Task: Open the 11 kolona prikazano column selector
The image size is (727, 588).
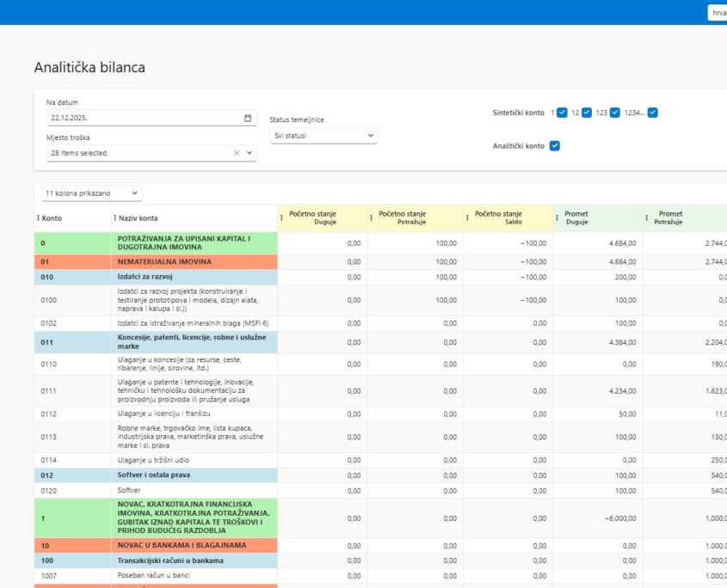Action: tap(91, 193)
